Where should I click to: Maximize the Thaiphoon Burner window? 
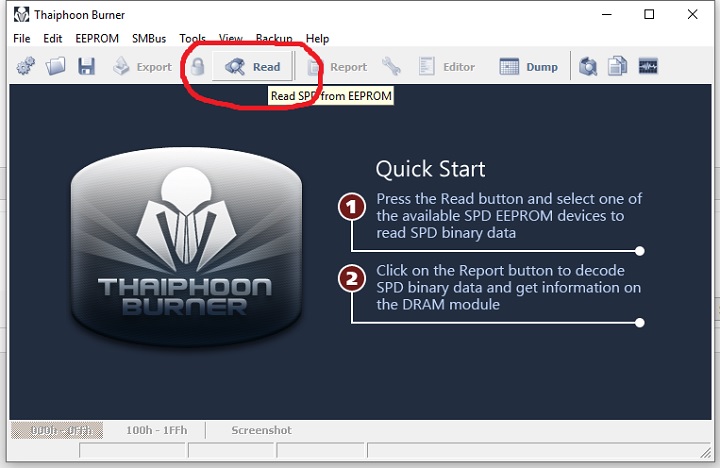tap(649, 15)
